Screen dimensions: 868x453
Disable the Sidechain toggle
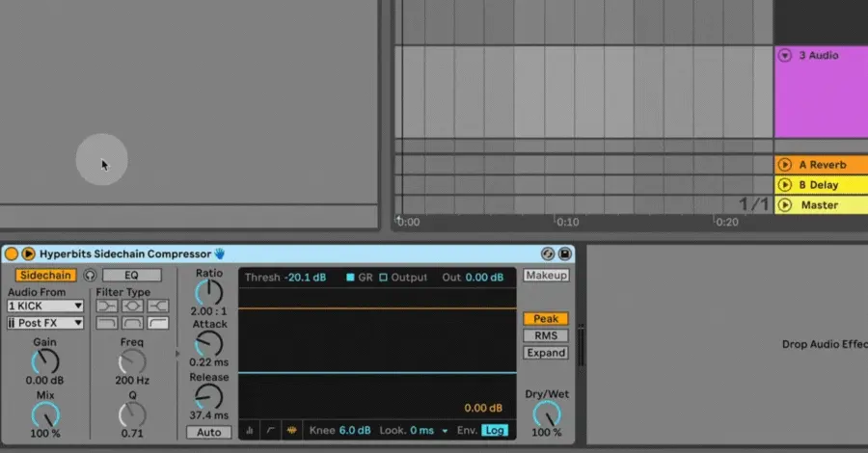(x=45, y=275)
